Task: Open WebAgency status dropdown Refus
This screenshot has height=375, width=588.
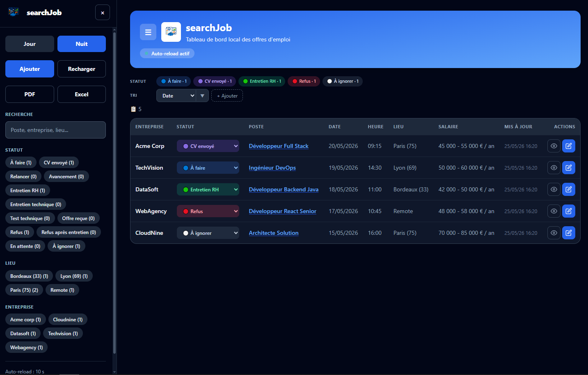Action: (x=208, y=211)
